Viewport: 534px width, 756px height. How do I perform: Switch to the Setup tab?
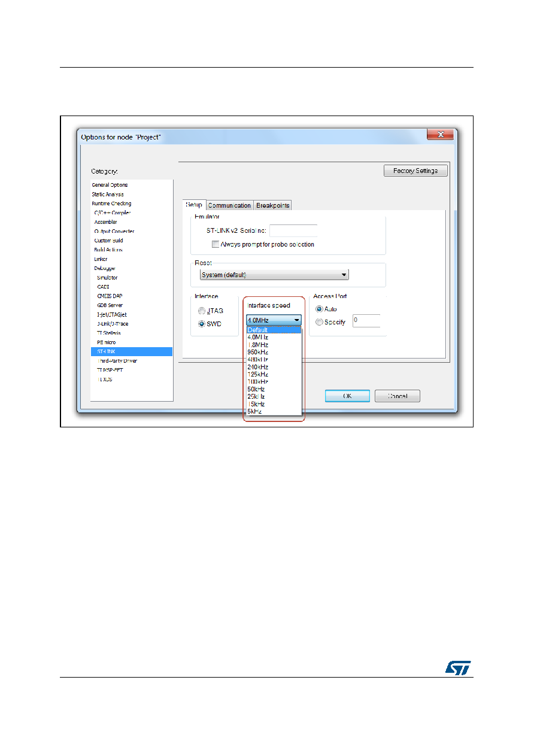click(194, 205)
